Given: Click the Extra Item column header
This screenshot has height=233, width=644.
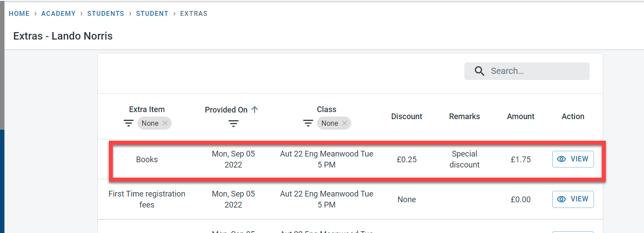Looking at the screenshot, I should pyautogui.click(x=147, y=109).
